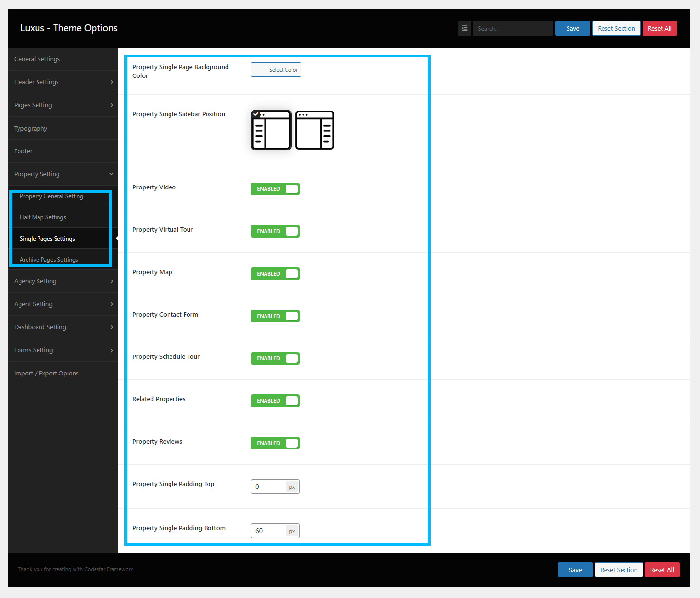Turn off Property Virtual Tour switch
Viewport: 700px width, 598px height.
275,231
